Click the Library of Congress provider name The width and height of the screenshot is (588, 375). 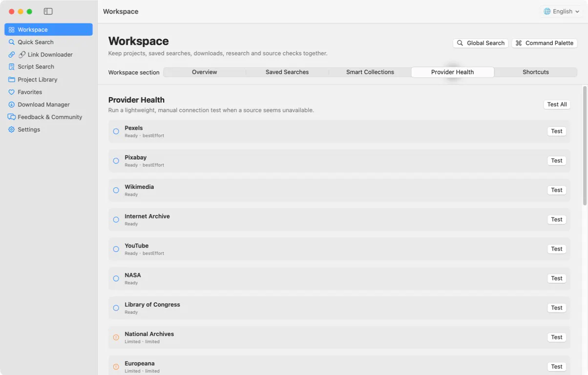[152, 305]
